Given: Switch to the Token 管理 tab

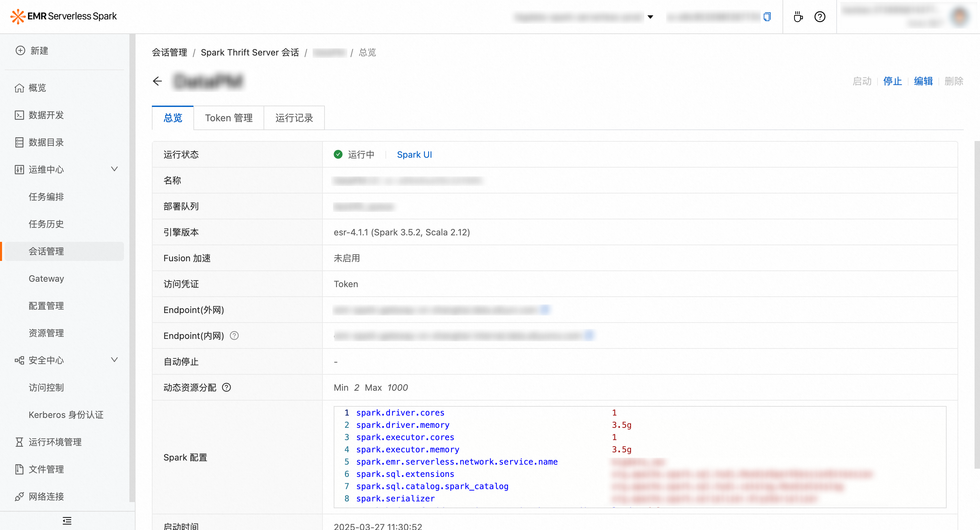Looking at the screenshot, I should pyautogui.click(x=228, y=118).
